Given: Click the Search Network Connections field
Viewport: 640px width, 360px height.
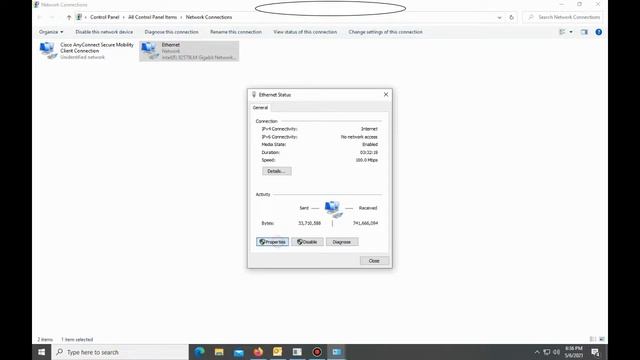Looking at the screenshot, I should [563, 17].
